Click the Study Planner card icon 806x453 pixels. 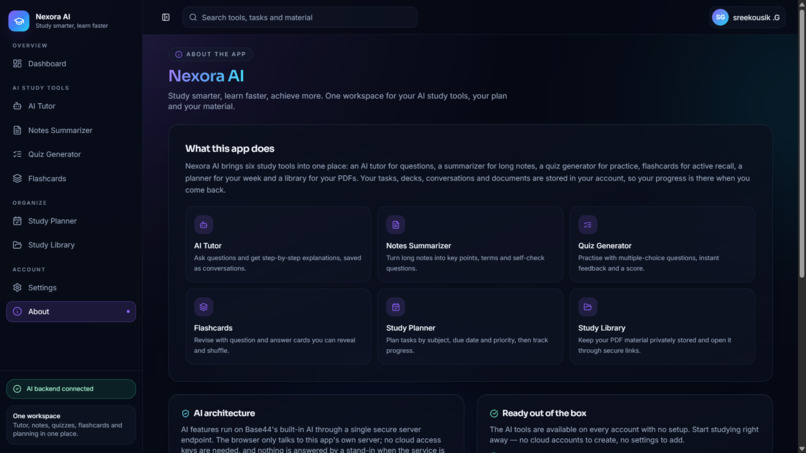396,307
